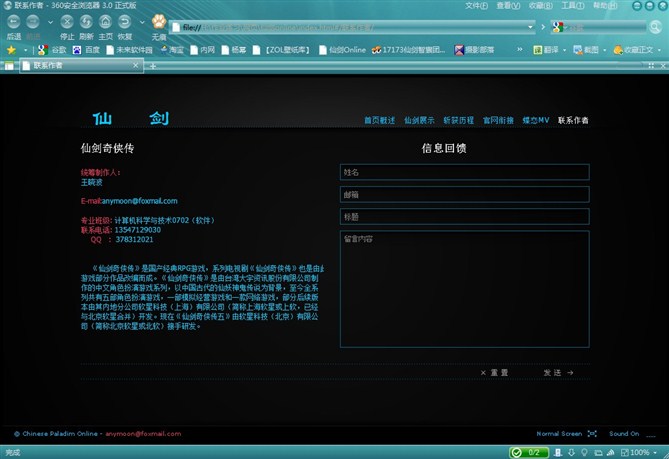Click the 重置 reset form button
669x459 pixels.
coord(494,373)
